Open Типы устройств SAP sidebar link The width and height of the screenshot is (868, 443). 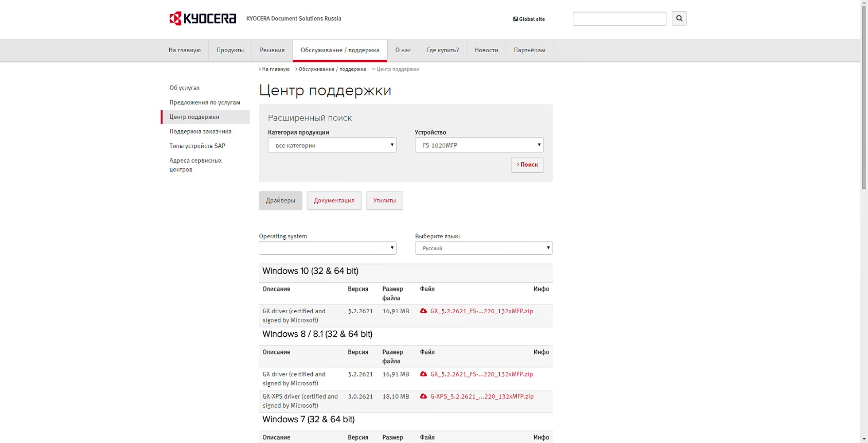pos(197,146)
